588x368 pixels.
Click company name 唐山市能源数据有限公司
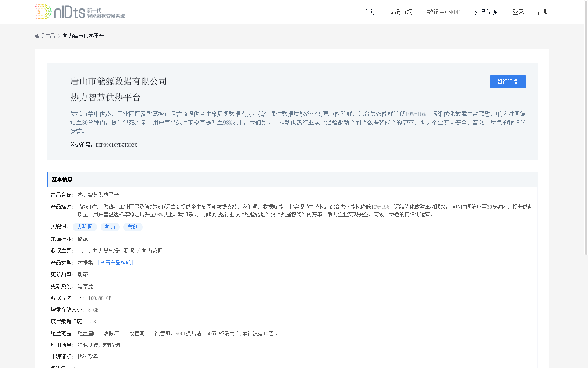119,81
